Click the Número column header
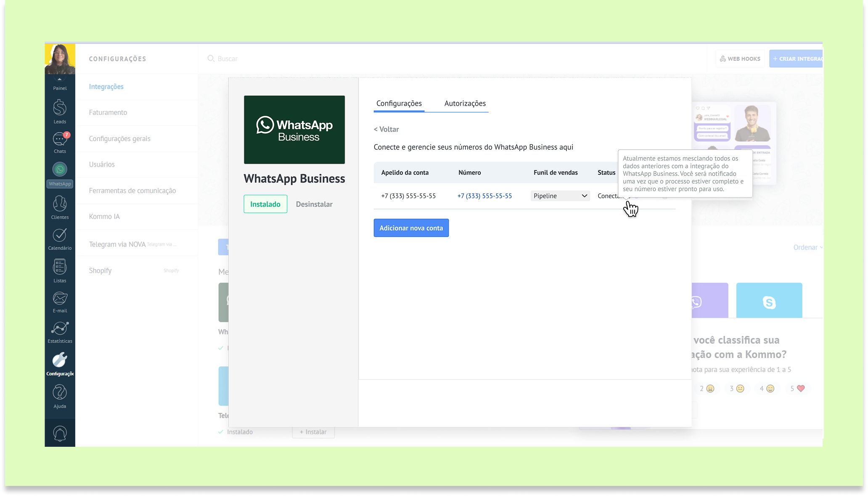868x496 pixels. (x=469, y=172)
